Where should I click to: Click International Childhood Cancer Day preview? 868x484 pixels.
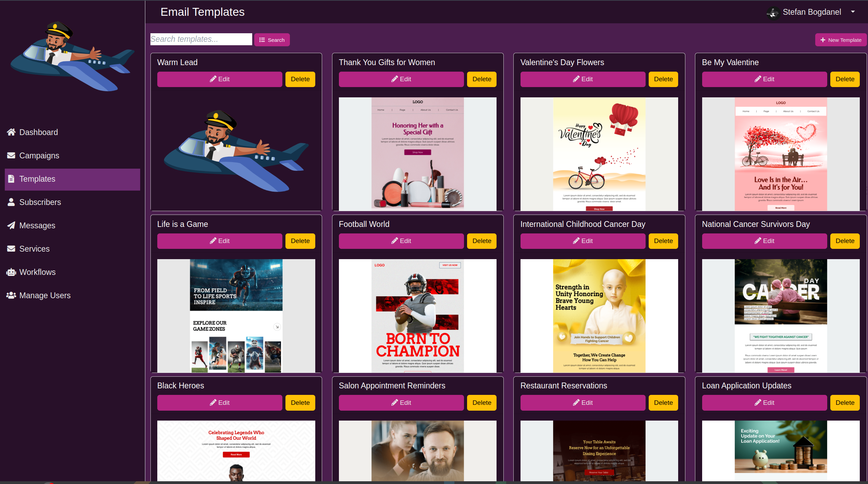(599, 316)
